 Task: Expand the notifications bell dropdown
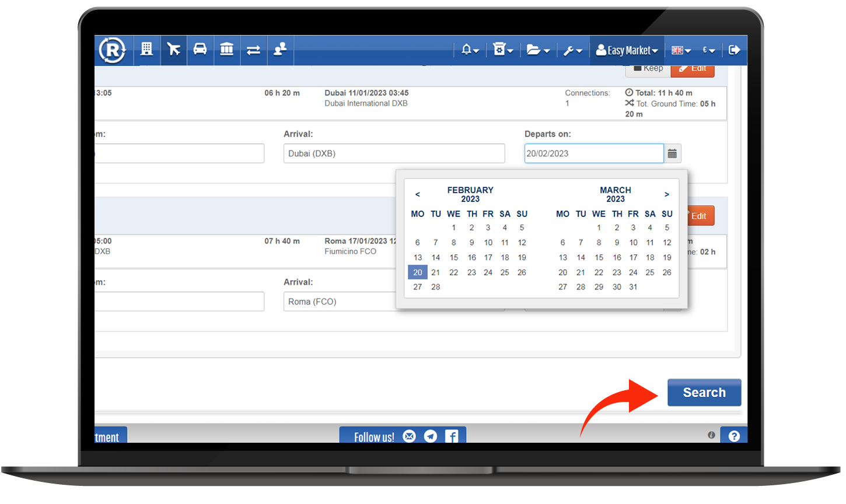click(x=470, y=50)
